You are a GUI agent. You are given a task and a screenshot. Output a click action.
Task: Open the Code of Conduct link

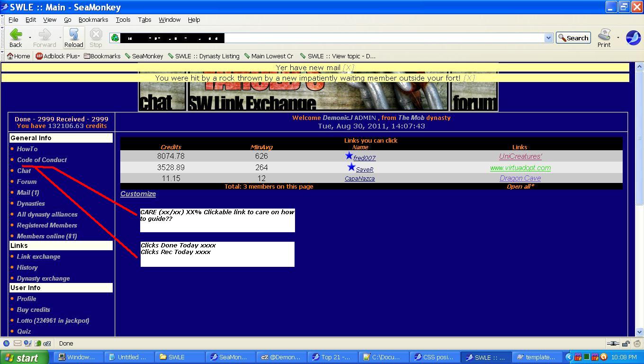(42, 160)
